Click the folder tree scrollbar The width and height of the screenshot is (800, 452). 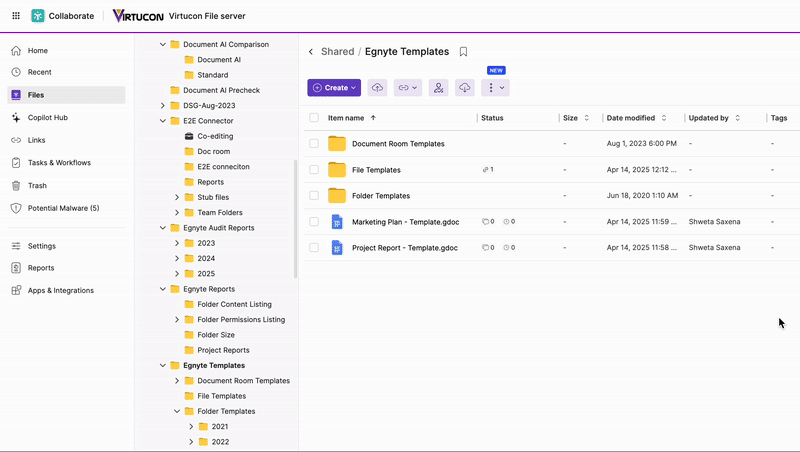click(295, 219)
